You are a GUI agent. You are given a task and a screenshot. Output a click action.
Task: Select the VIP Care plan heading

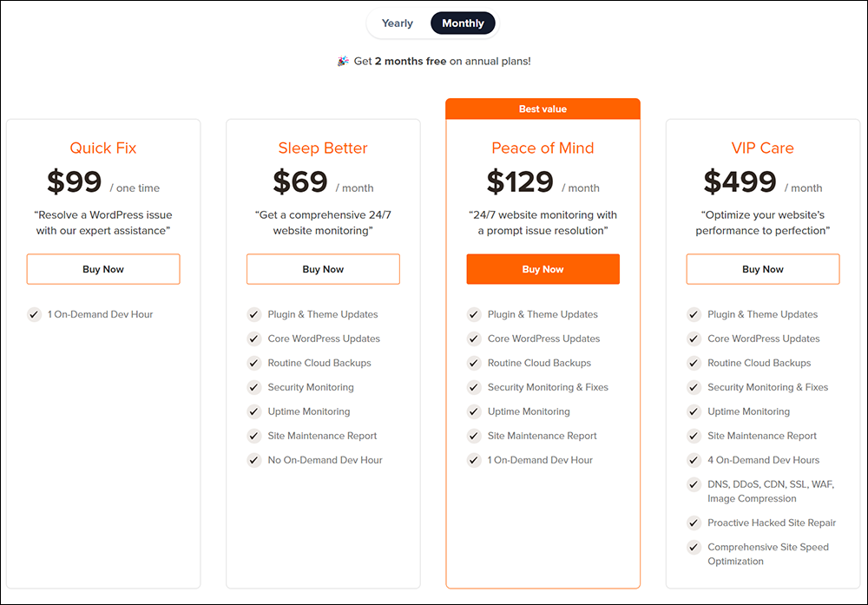point(762,148)
